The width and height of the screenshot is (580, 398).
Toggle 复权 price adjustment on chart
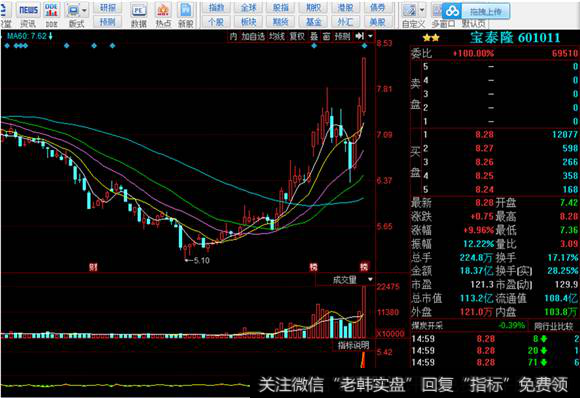(297, 36)
